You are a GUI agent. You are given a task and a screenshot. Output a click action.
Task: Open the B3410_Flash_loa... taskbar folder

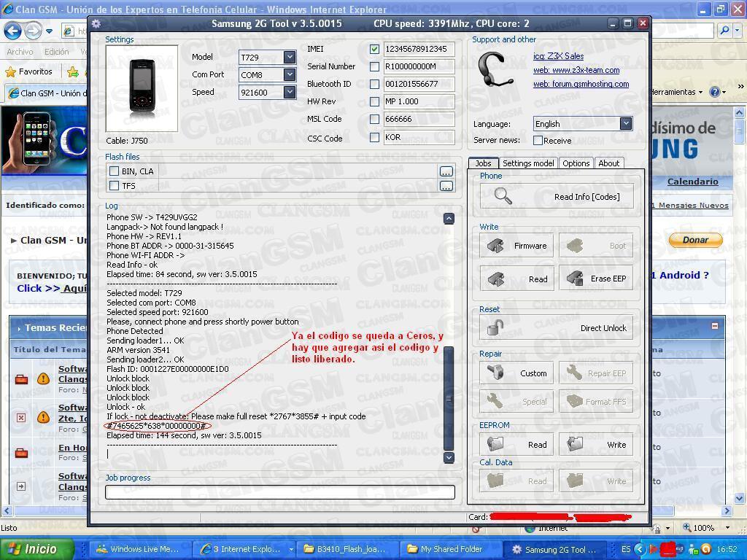[346, 549]
